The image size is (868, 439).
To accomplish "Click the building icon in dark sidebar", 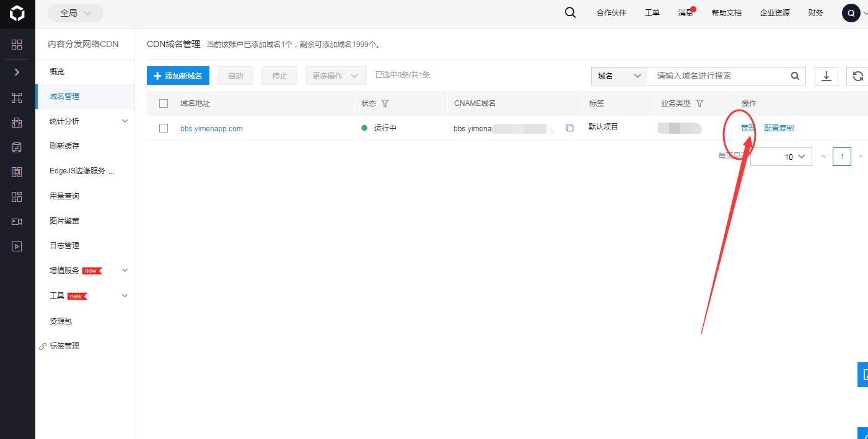I will point(17,123).
